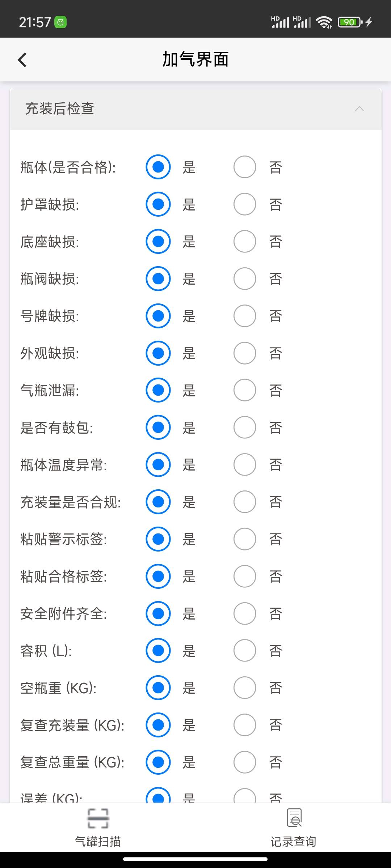This screenshot has height=868, width=391.
Task: Tap the record query icon
Action: coord(294,818)
